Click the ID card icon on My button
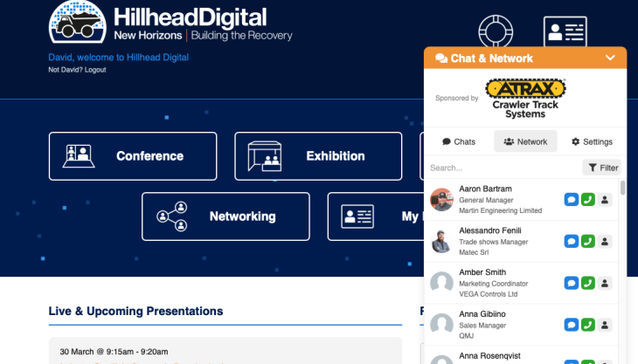638x364 pixels. [x=357, y=216]
